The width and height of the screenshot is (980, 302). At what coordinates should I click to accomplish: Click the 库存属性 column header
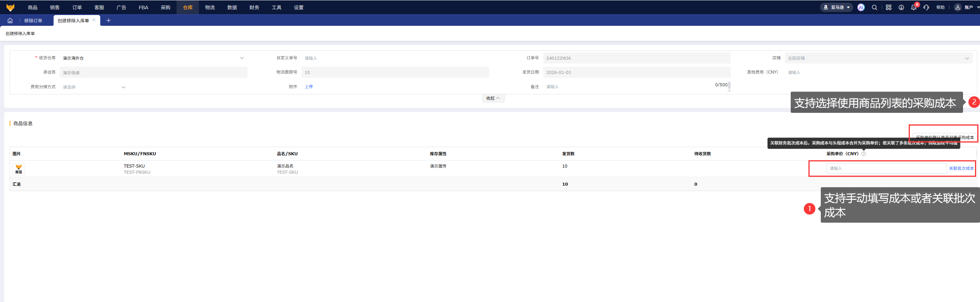(438, 154)
